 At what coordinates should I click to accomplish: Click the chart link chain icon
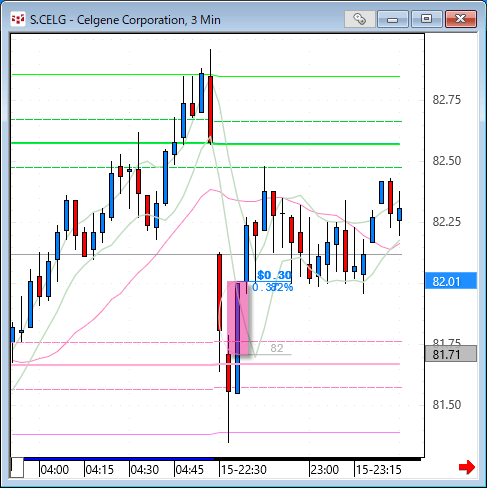point(359,19)
